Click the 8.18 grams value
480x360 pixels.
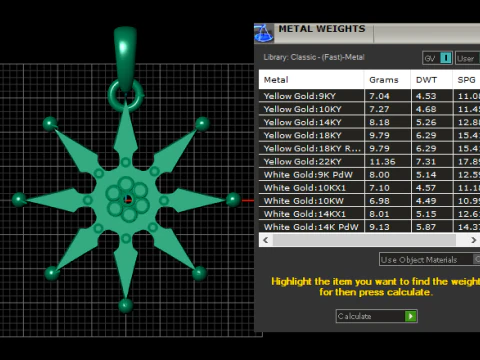379,122
